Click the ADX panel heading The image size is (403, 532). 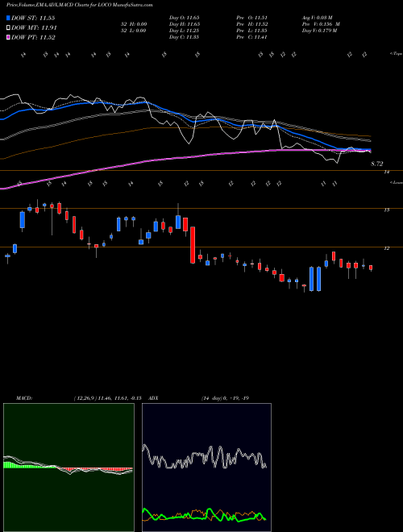tap(154, 398)
